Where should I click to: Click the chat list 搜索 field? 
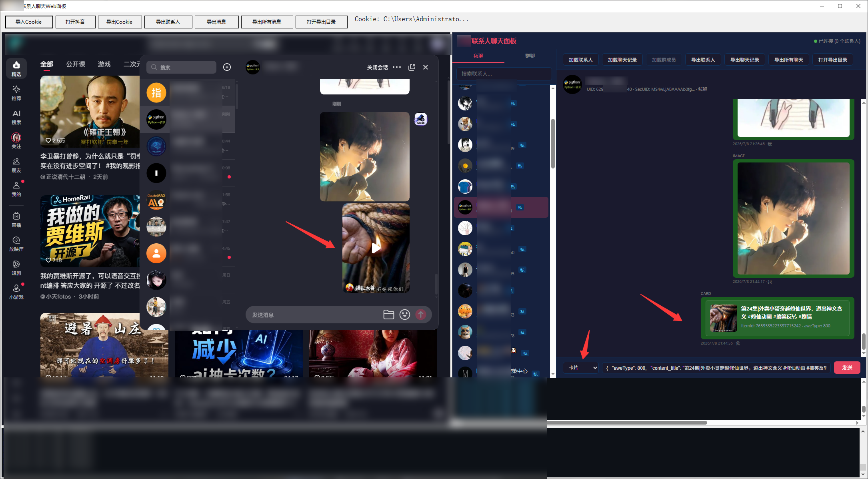pos(181,67)
